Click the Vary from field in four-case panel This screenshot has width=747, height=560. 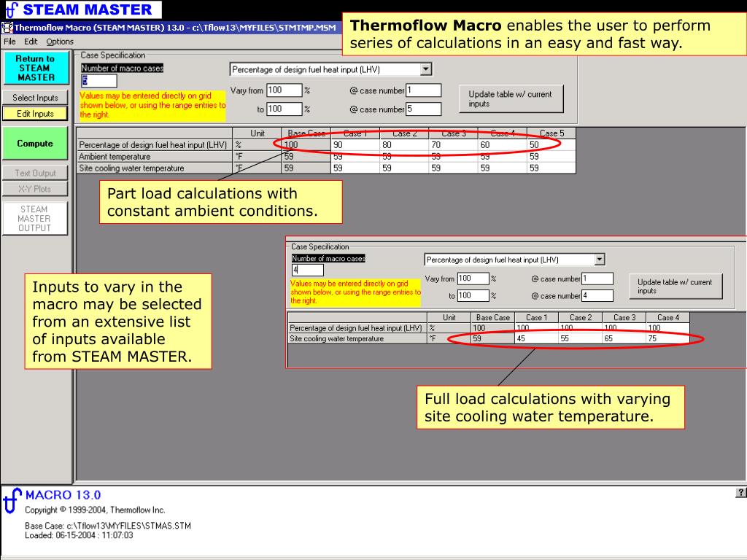point(473,279)
